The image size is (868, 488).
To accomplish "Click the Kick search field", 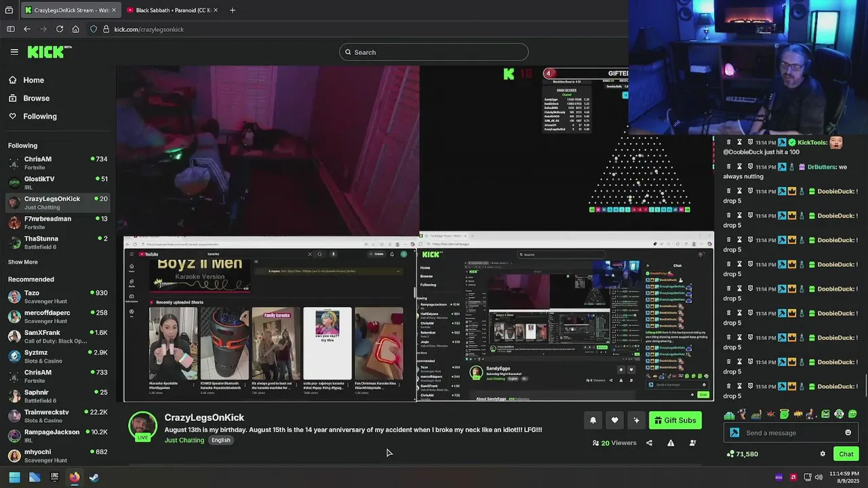I will 434,52.
